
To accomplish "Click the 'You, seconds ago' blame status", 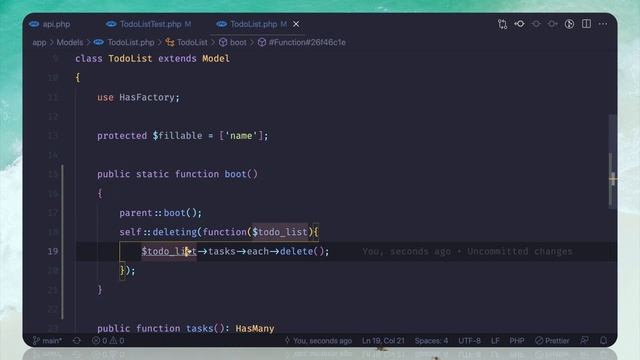I will click(318, 340).
